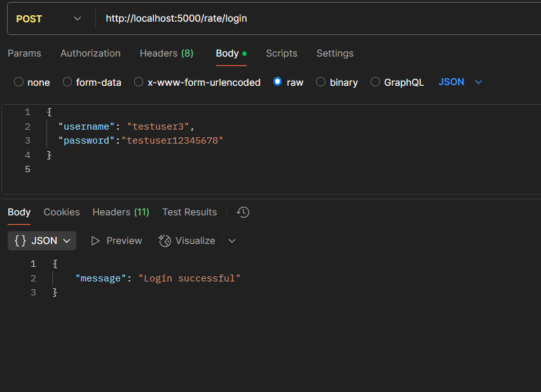
Task: Show the Test Results tab
Action: pos(189,212)
